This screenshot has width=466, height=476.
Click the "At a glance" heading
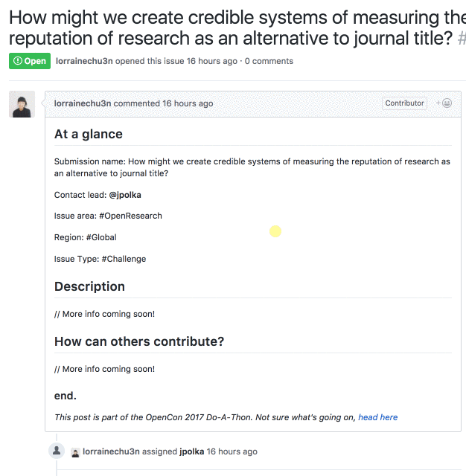pos(89,134)
